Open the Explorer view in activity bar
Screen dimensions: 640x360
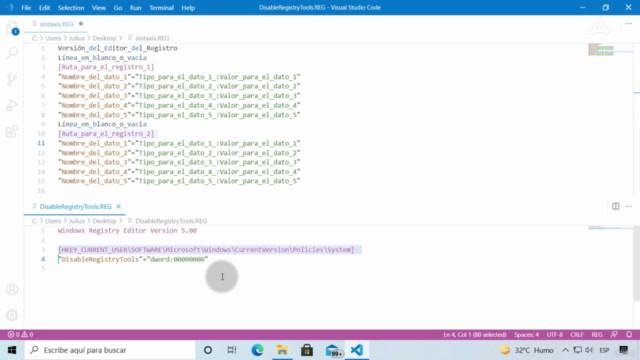coord(12,28)
